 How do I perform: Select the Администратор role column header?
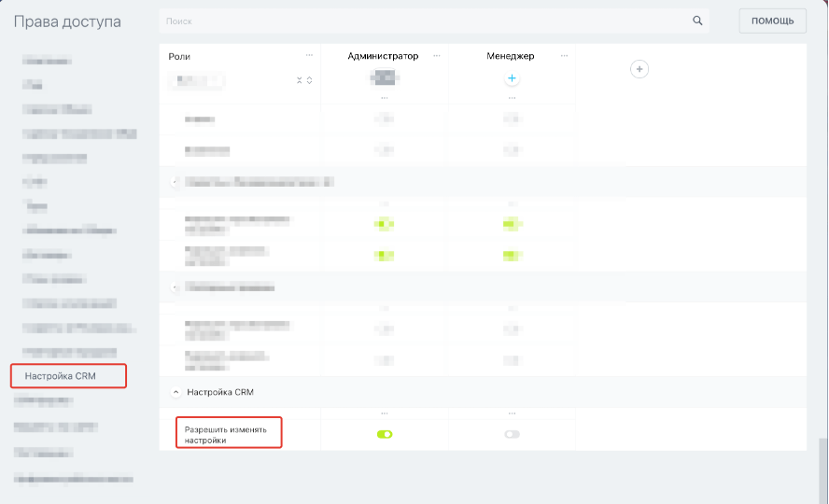click(x=383, y=56)
